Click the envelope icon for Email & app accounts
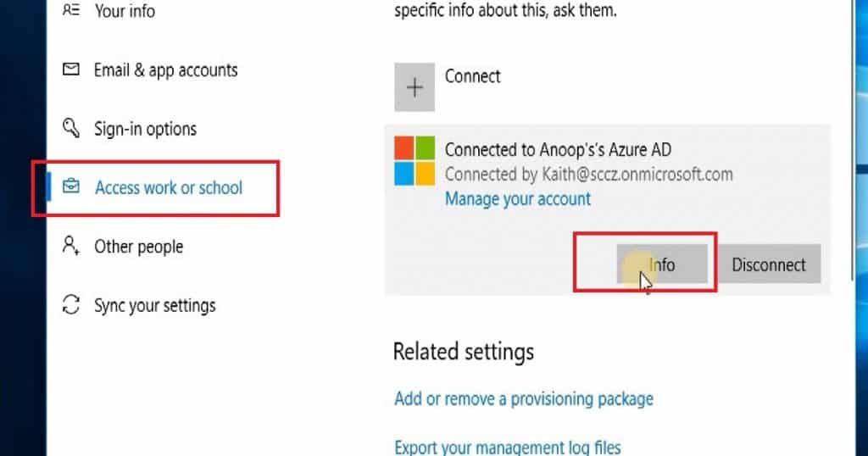The height and width of the screenshot is (456, 868). coord(71,70)
